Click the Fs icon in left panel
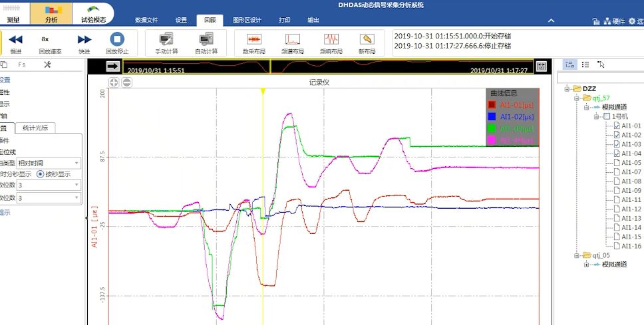 point(22,64)
